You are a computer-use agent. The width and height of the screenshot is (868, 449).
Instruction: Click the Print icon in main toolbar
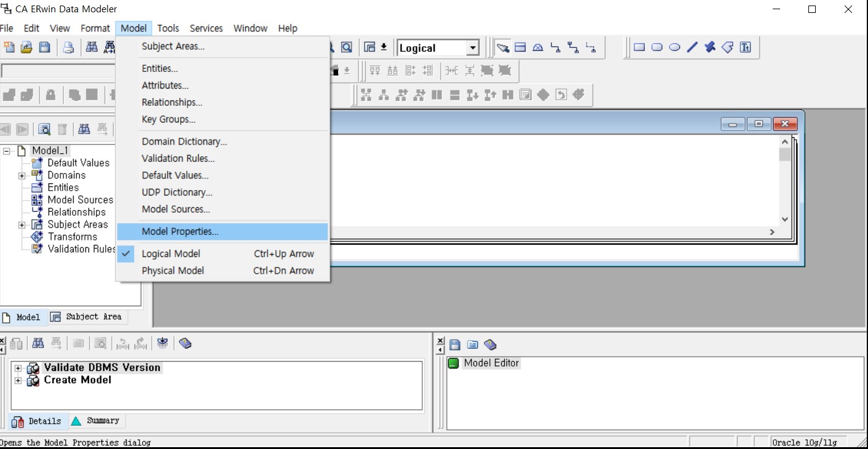coord(68,47)
